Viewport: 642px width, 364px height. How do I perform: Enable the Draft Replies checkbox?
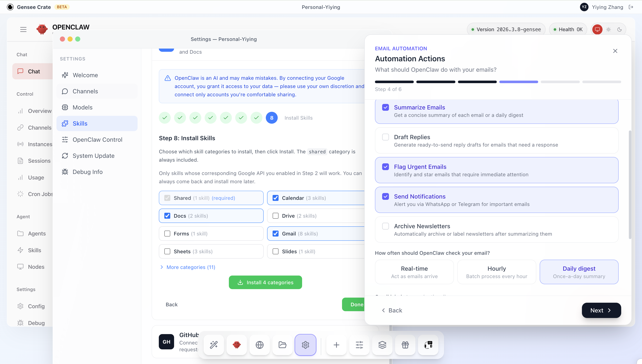click(x=385, y=137)
